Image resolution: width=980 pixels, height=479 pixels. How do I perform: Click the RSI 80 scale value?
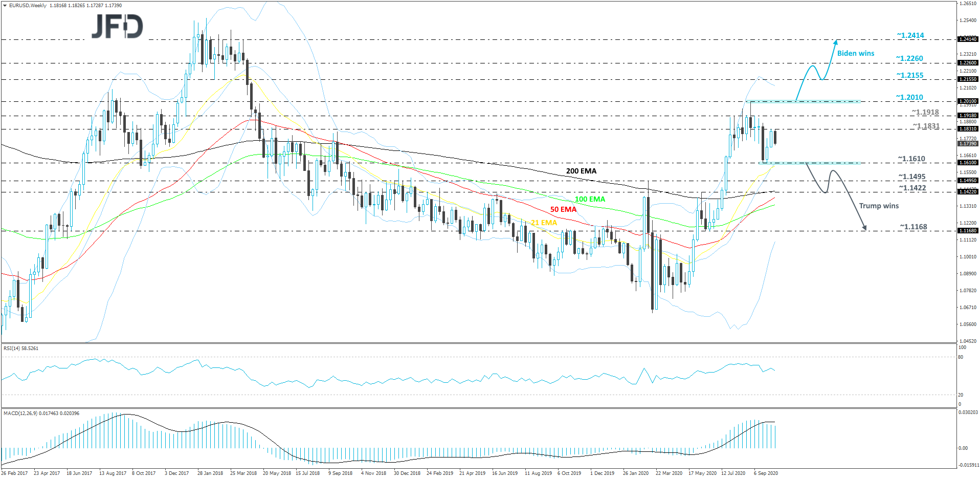[x=961, y=357]
